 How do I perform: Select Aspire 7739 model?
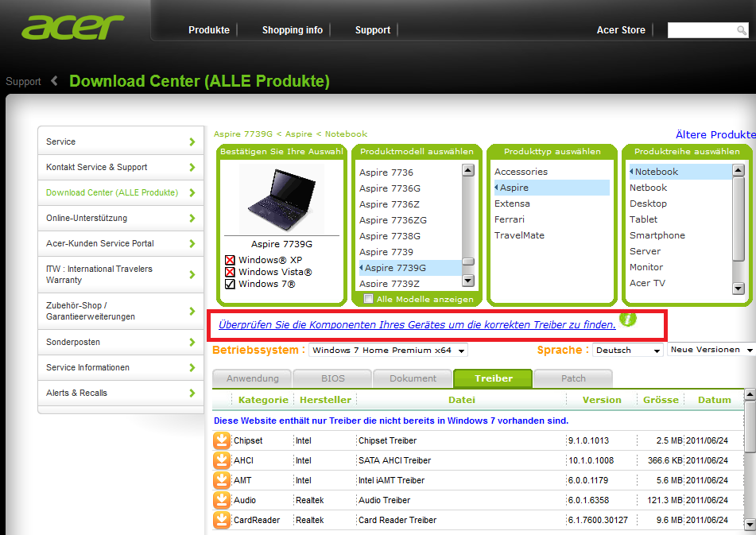[386, 252]
